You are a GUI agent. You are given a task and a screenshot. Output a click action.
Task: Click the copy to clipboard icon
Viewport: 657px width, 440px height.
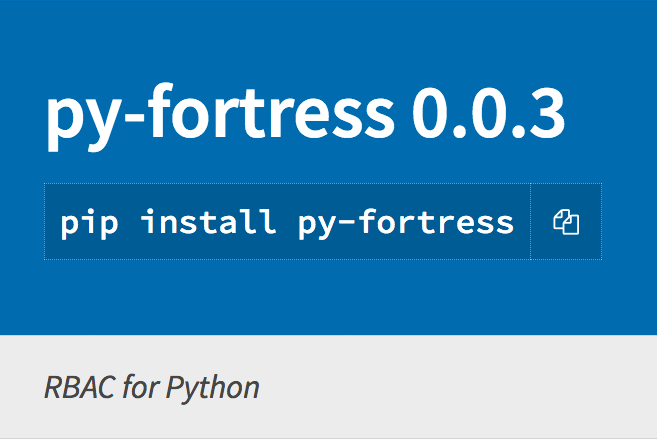pyautogui.click(x=566, y=222)
